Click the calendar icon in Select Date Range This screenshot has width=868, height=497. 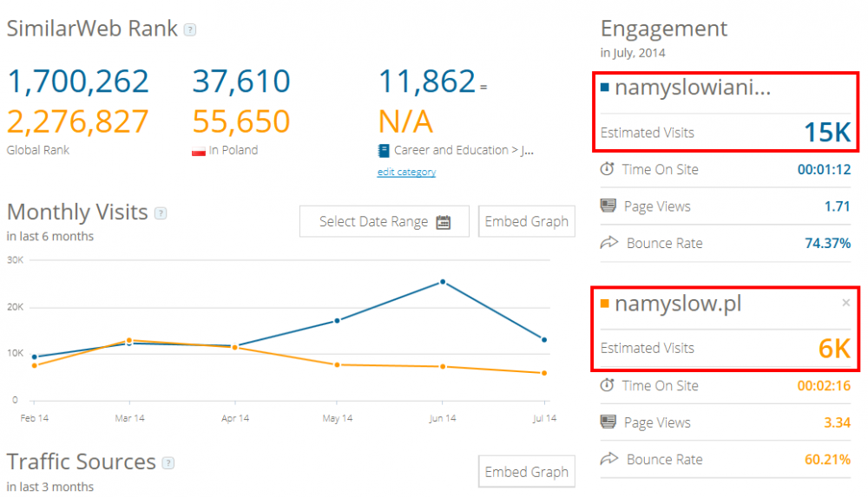click(444, 222)
